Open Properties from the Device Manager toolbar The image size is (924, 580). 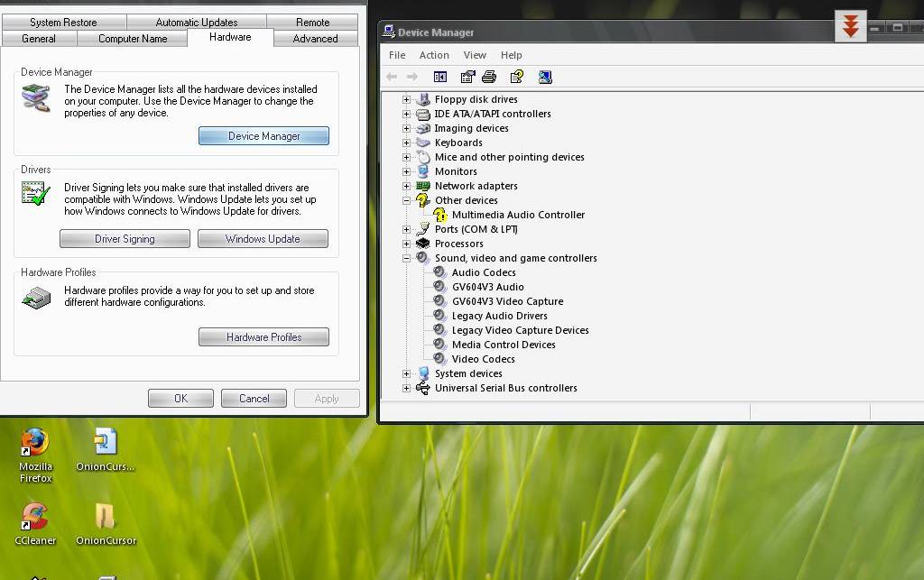coord(468,77)
